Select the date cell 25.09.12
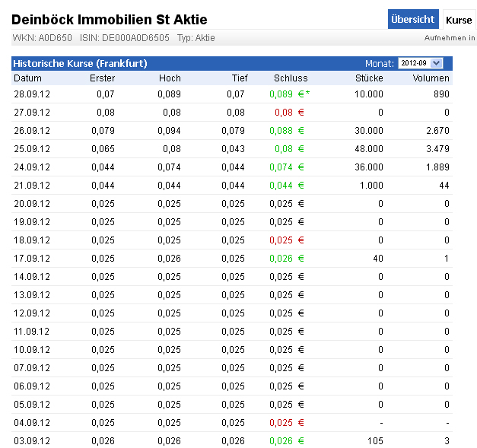The height and width of the screenshot is (448, 477). (x=32, y=149)
